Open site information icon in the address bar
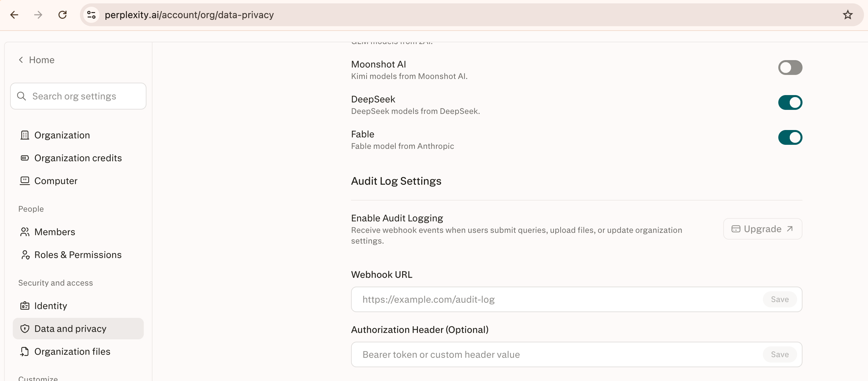This screenshot has height=381, width=868. [91, 15]
